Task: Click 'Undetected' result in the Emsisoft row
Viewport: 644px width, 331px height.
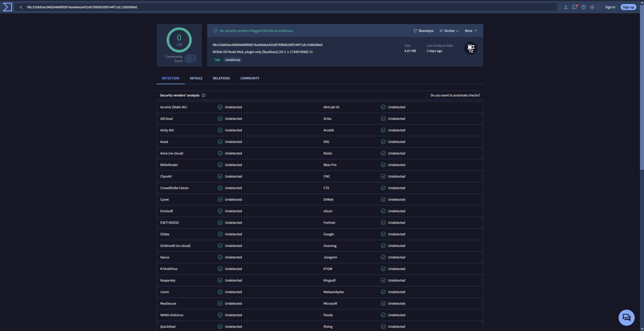Action: tap(233, 211)
